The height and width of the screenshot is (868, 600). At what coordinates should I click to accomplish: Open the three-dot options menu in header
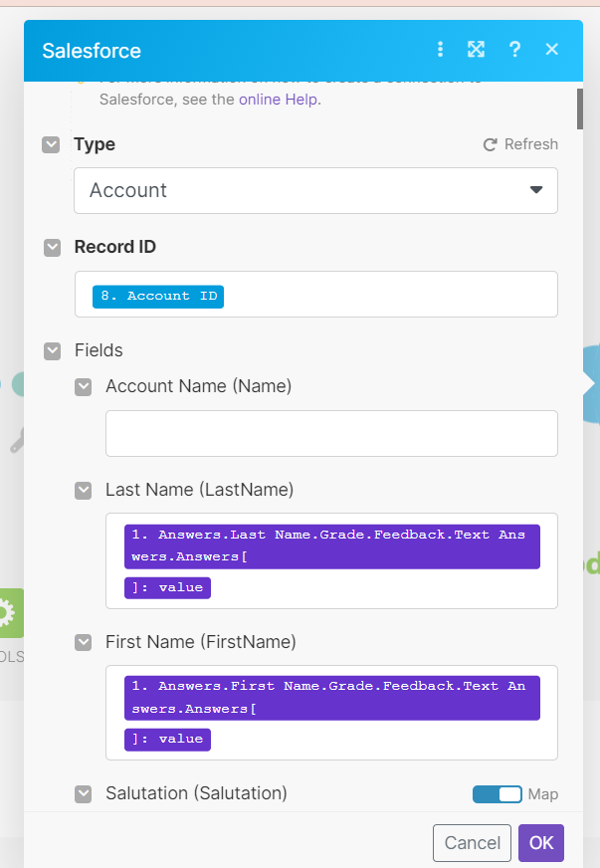[440, 50]
